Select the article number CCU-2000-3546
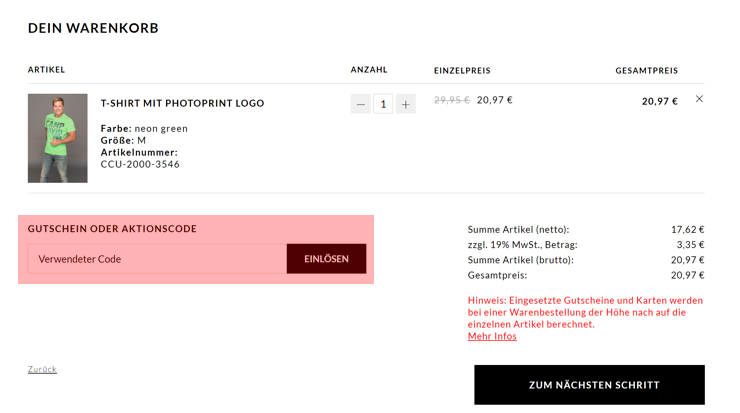 pyautogui.click(x=140, y=164)
